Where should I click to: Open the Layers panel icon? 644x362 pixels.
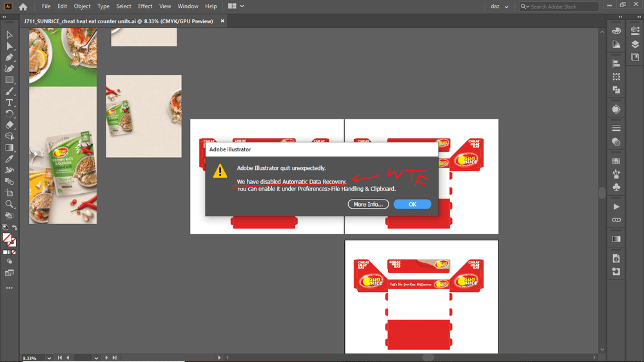point(635,44)
